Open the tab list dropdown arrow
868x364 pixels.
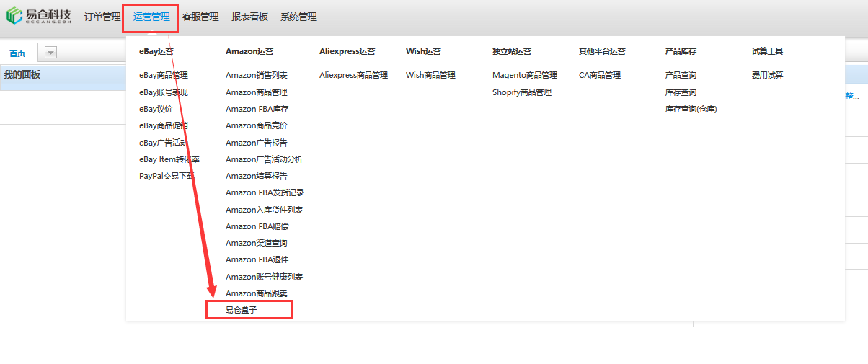pyautogui.click(x=50, y=53)
